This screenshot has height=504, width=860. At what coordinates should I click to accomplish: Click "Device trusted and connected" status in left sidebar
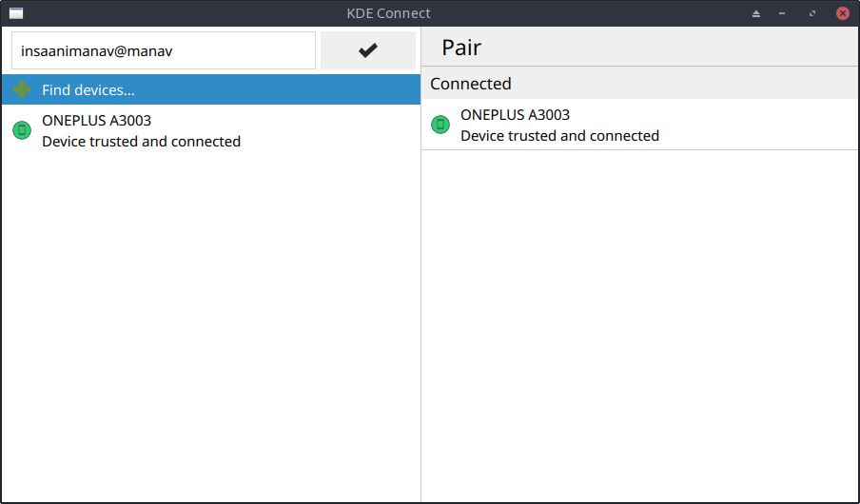point(141,142)
